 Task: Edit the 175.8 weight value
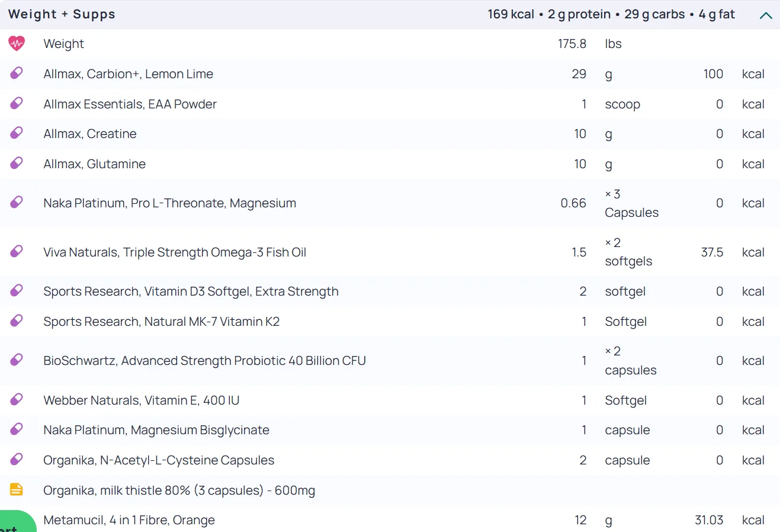pos(572,44)
